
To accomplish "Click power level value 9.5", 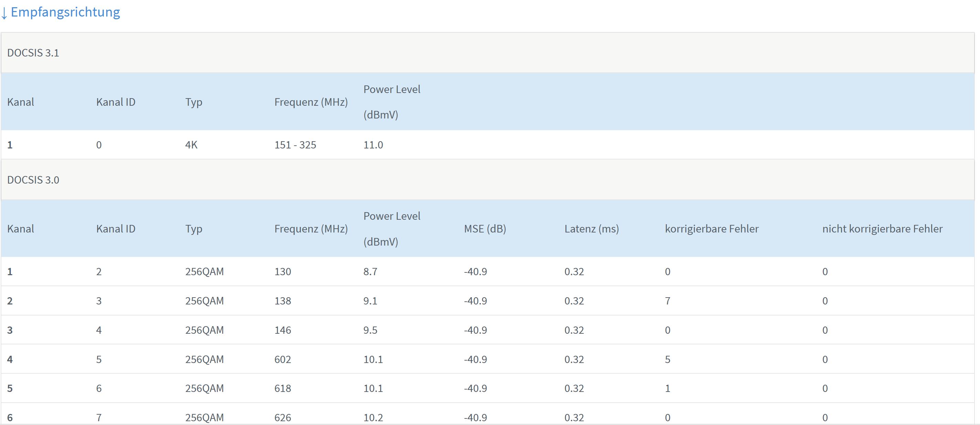I will point(370,330).
